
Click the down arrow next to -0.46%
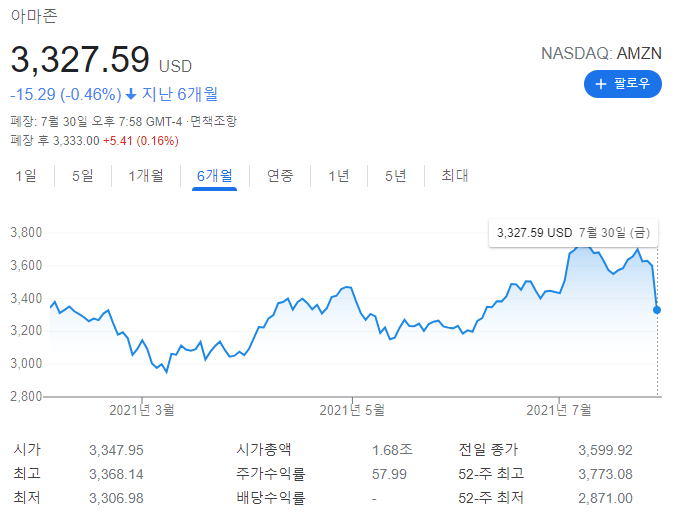[x=131, y=94]
